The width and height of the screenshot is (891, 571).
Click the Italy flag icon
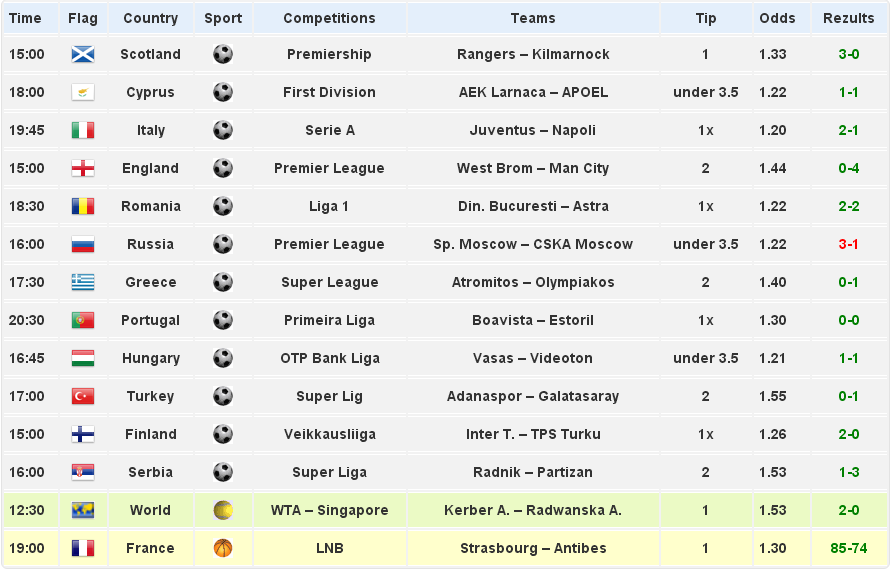83,130
